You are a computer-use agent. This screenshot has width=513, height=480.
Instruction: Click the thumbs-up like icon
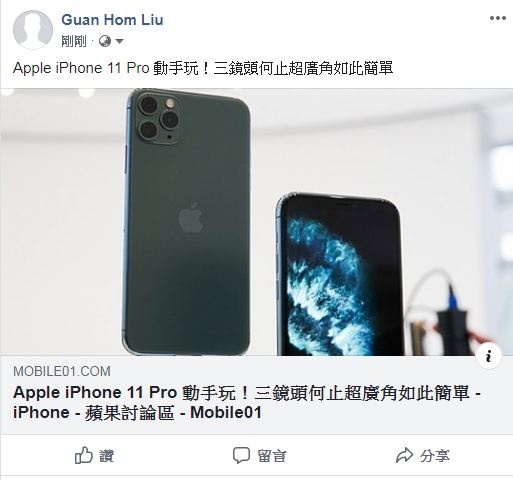coord(83,455)
